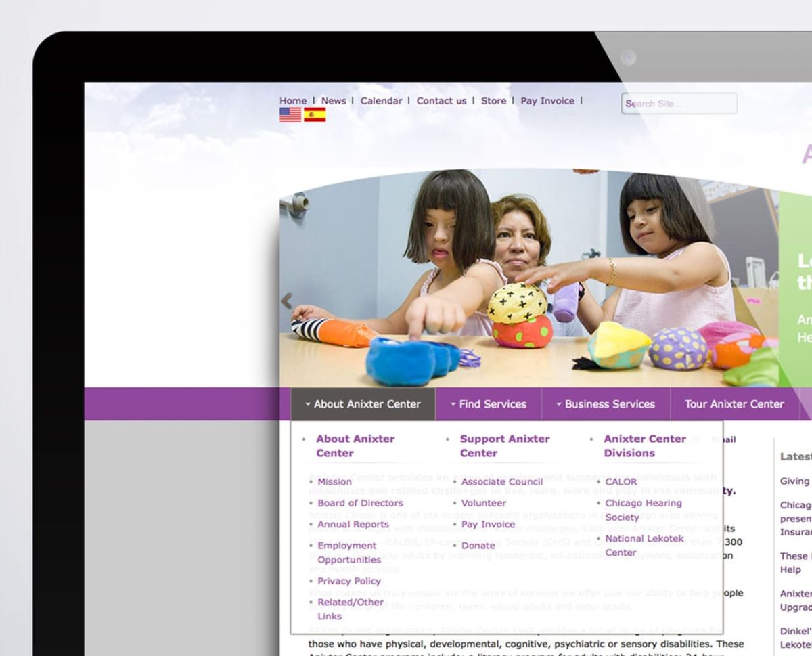Image resolution: width=812 pixels, height=656 pixels.
Task: Open the Calendar page
Action: [x=381, y=101]
